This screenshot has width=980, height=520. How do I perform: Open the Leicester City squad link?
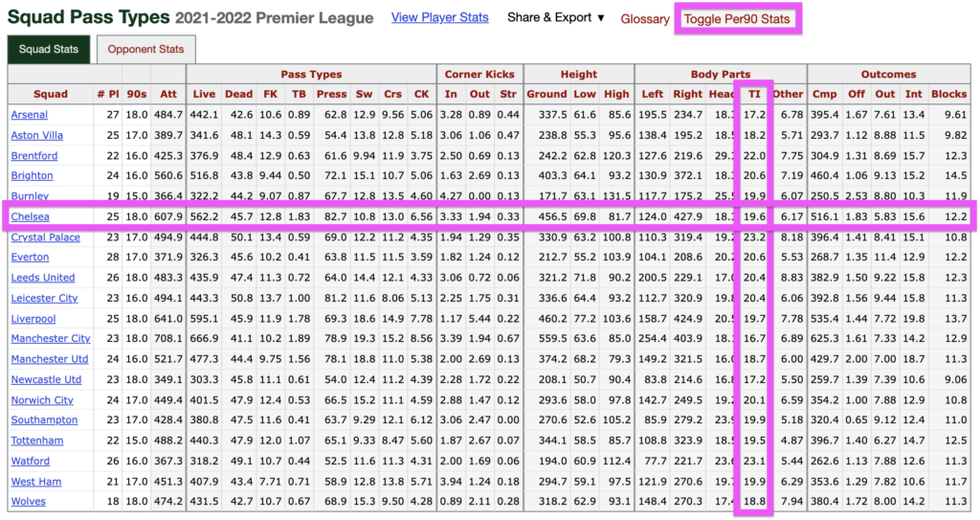[x=44, y=298]
